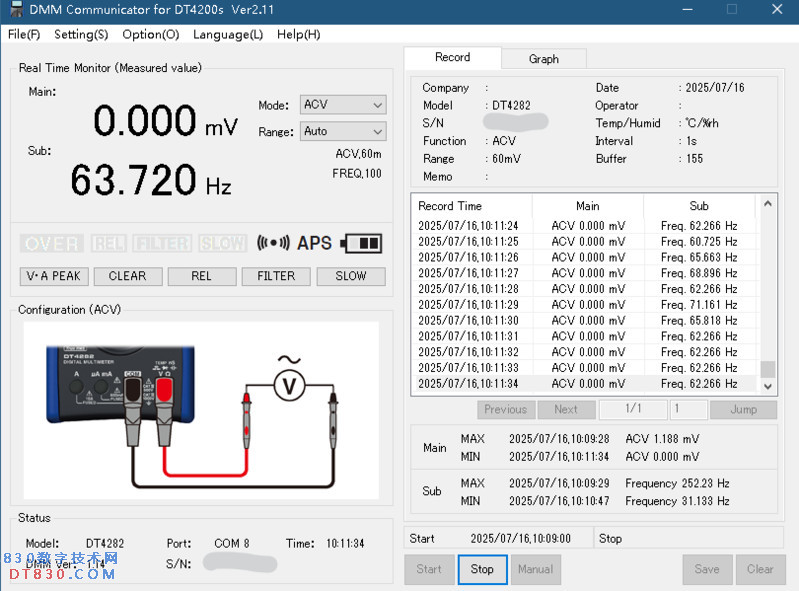The image size is (799, 591).
Task: Click the app icon in title bar
Action: point(15,10)
